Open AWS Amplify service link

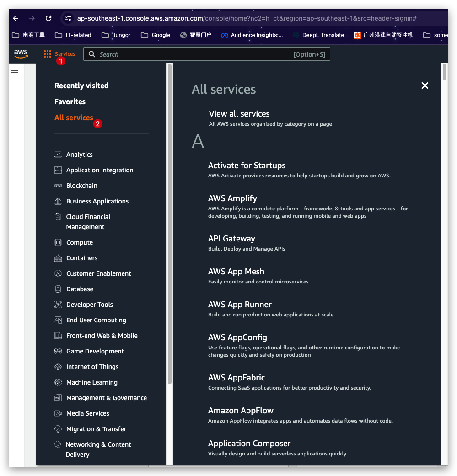coord(232,198)
